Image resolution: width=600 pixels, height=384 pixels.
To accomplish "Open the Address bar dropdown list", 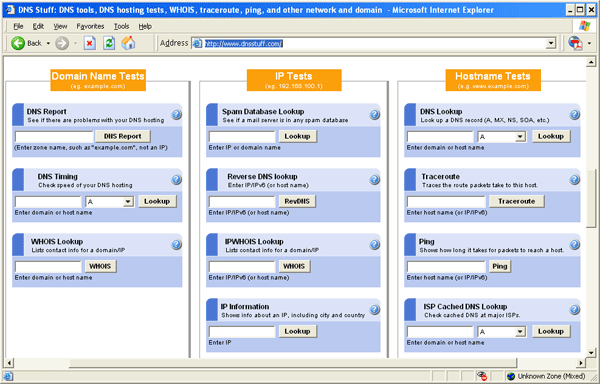I will (551, 43).
